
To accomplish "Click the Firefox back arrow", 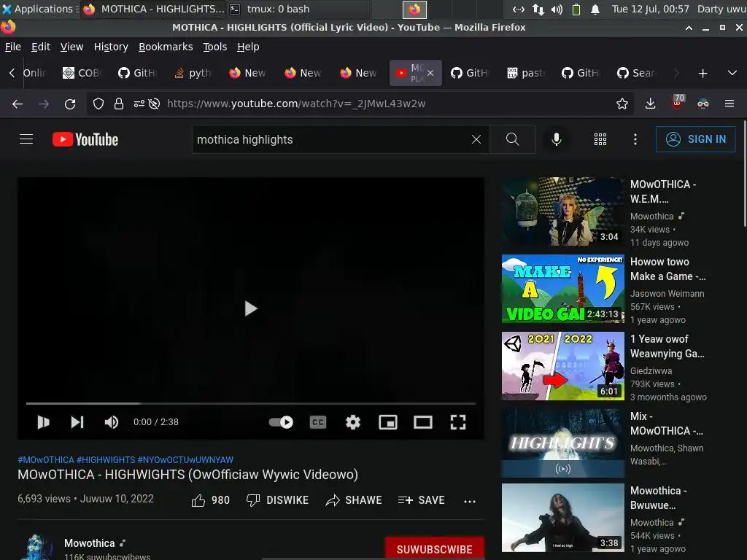I will (x=18, y=104).
